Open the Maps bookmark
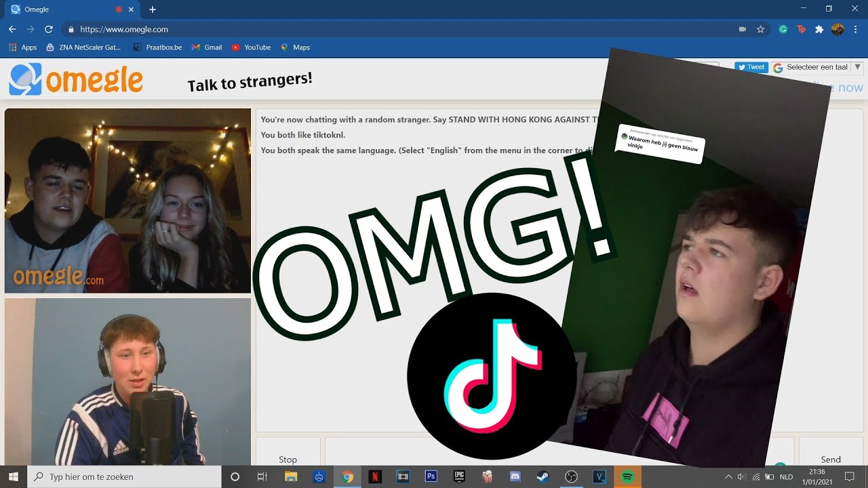Image resolution: width=868 pixels, height=488 pixels. tap(295, 47)
